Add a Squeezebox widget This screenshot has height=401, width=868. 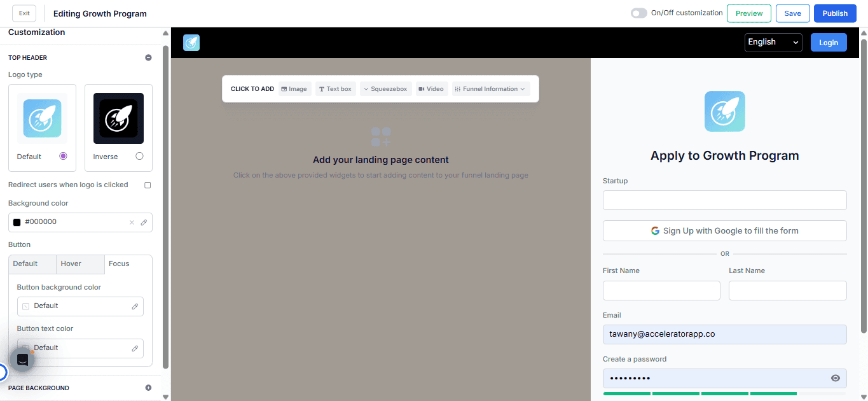386,89
